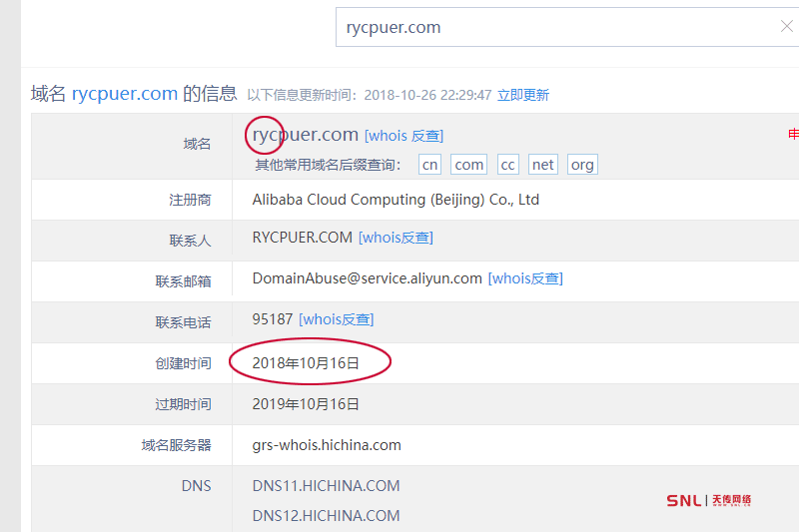Select the com domain suffix button
Image resolution: width=799 pixels, height=532 pixels.
pos(468,165)
